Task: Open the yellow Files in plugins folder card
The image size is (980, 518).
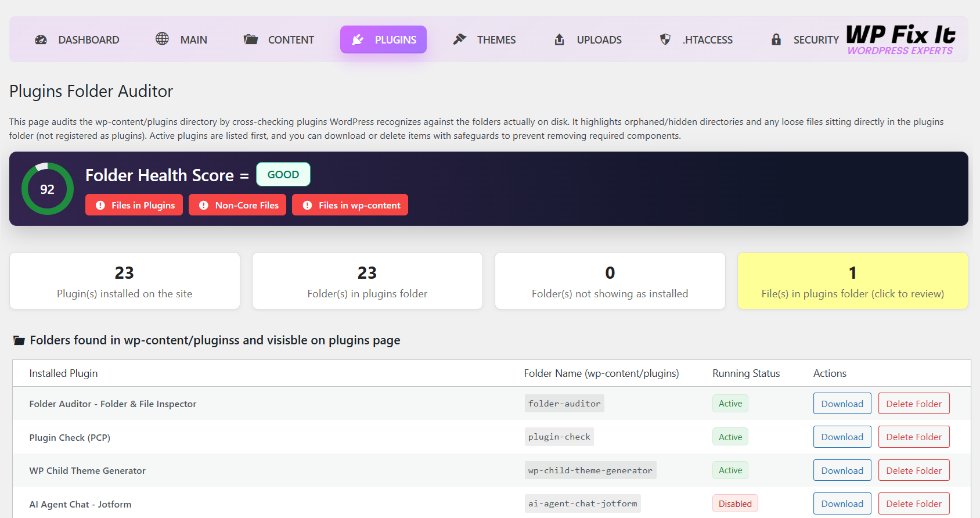Action: (x=853, y=280)
